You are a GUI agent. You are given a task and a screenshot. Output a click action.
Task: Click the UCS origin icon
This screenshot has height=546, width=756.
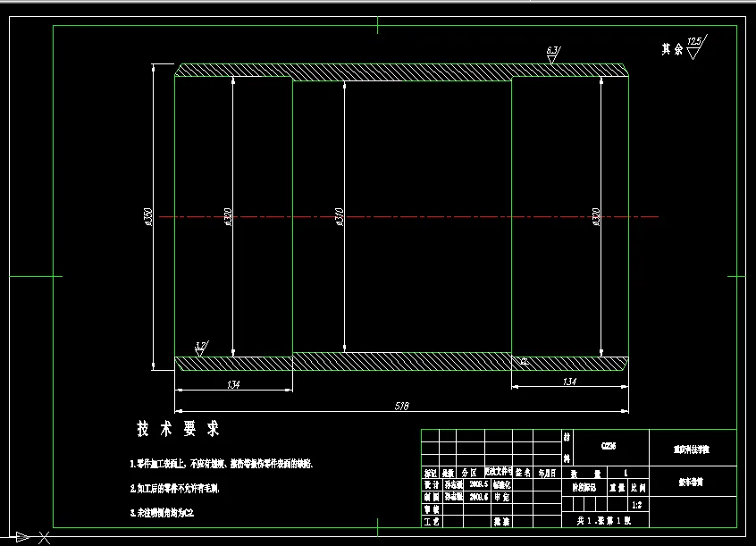(25, 537)
